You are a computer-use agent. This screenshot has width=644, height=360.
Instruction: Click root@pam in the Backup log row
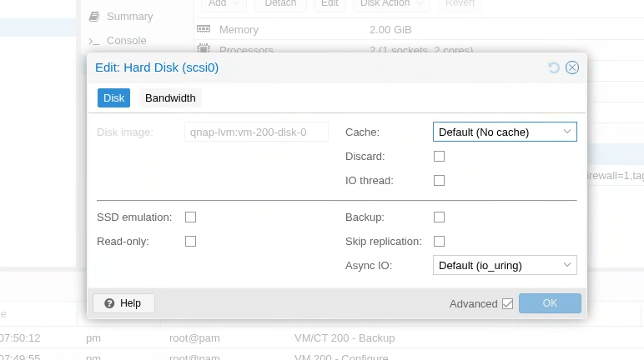194,338
